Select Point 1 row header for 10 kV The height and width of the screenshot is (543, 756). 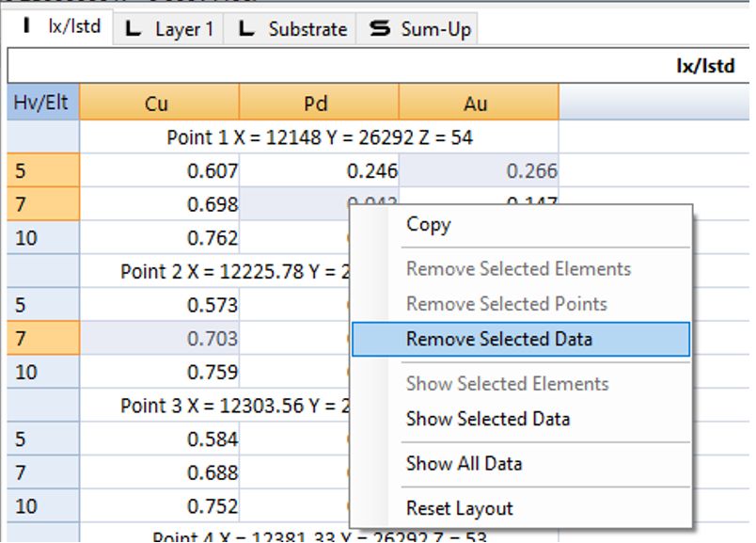point(42,238)
